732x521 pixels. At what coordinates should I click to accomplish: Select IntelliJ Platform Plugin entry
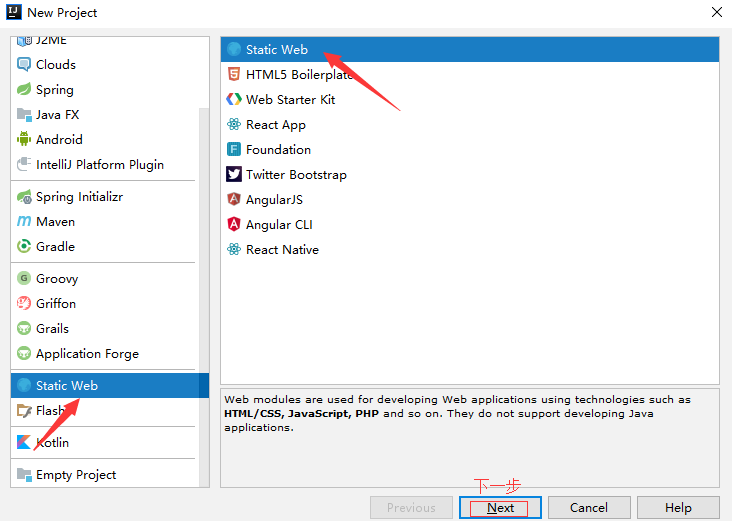pos(105,164)
